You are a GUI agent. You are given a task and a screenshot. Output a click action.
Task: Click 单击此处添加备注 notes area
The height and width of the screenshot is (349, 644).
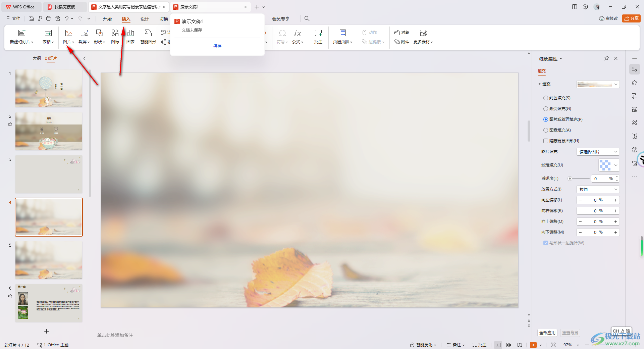pos(115,335)
